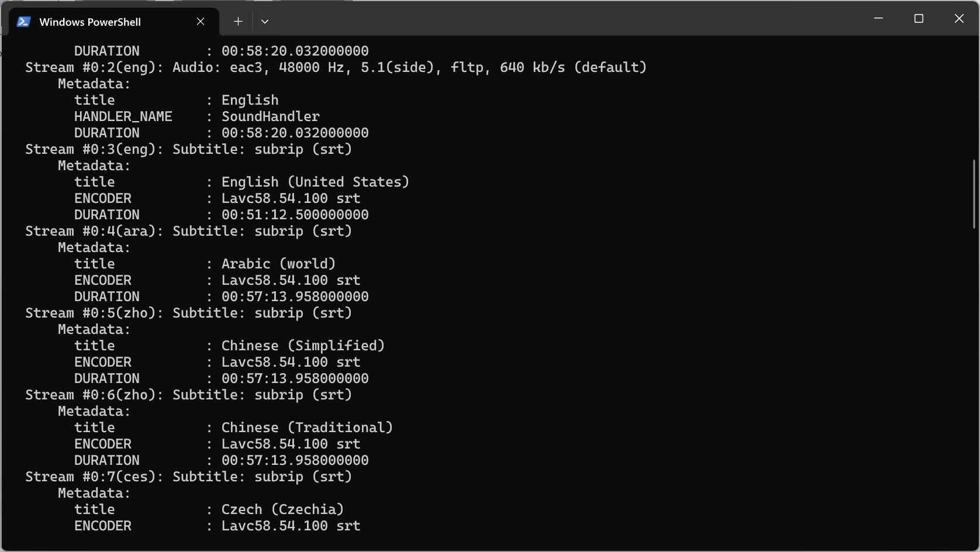This screenshot has height=552, width=980.
Task: Click the Stream #0:7(ces) Subtitle line
Action: (x=189, y=477)
